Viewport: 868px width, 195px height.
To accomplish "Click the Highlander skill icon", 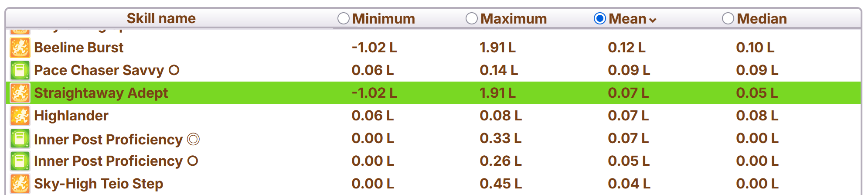I will pyautogui.click(x=20, y=116).
